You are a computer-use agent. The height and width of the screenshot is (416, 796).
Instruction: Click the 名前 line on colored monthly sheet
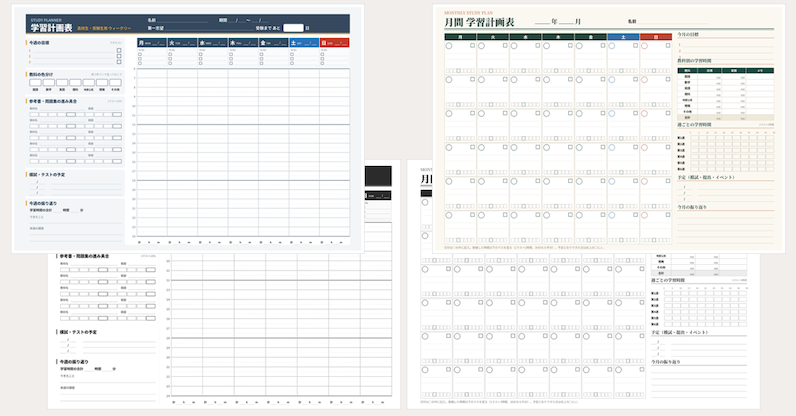673,21
